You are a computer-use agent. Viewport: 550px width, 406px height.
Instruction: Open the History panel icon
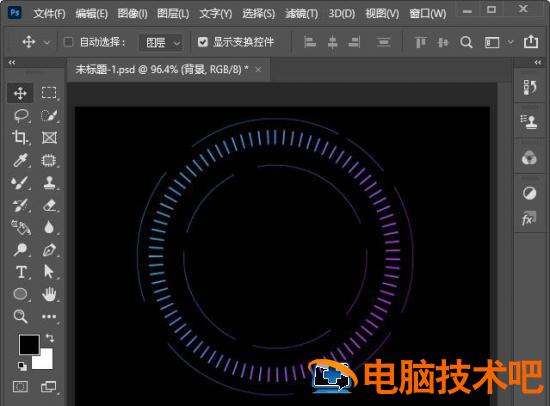click(529, 87)
